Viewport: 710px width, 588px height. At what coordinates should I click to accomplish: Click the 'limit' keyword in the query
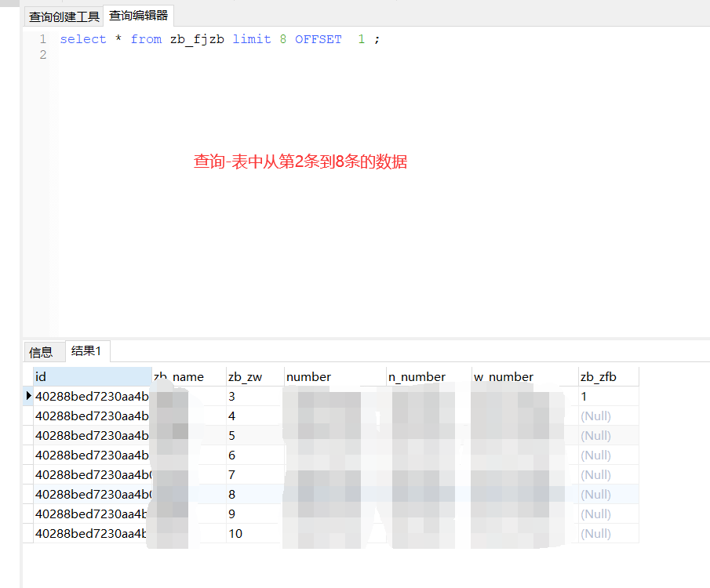coord(252,39)
